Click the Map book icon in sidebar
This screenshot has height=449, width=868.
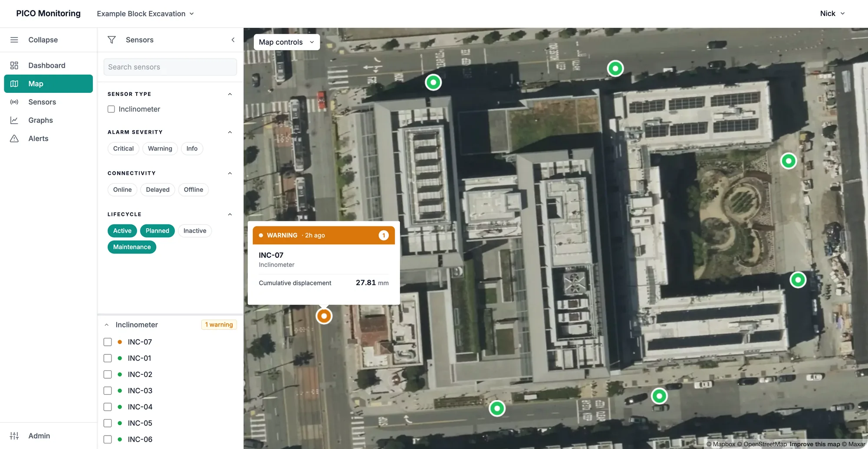pos(14,84)
